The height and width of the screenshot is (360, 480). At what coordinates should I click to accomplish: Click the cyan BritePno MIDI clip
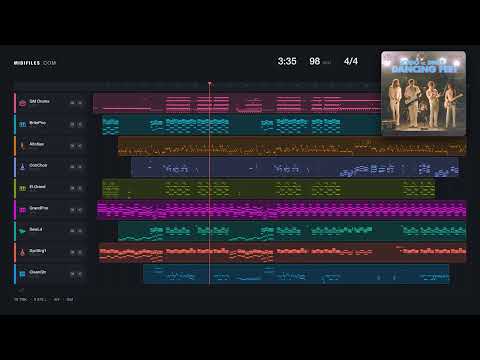(x=241, y=125)
